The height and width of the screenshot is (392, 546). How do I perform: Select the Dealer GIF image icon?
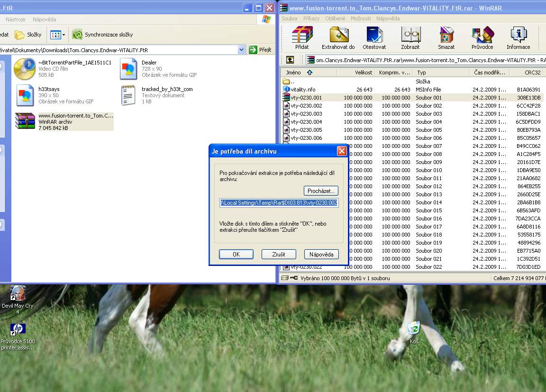coord(128,69)
